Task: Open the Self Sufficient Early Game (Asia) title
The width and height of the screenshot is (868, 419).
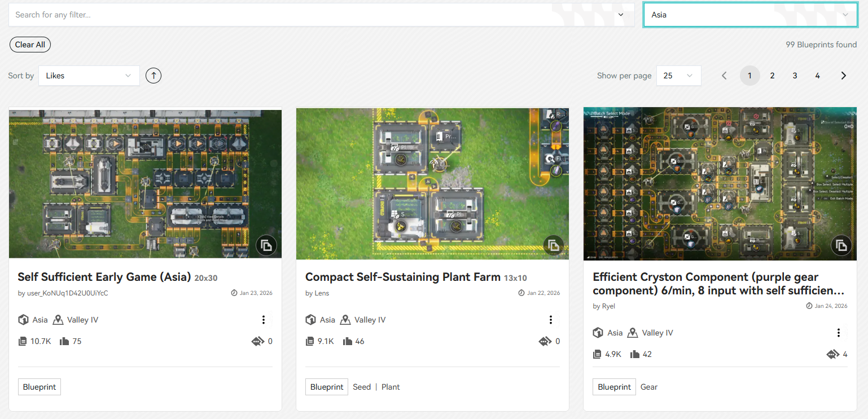Action: (104, 277)
